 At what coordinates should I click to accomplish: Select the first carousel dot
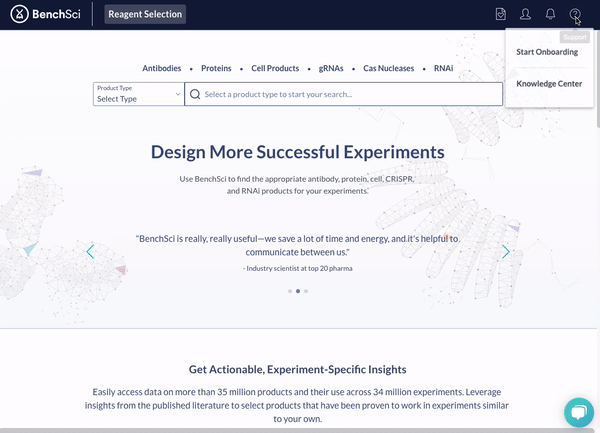290,291
